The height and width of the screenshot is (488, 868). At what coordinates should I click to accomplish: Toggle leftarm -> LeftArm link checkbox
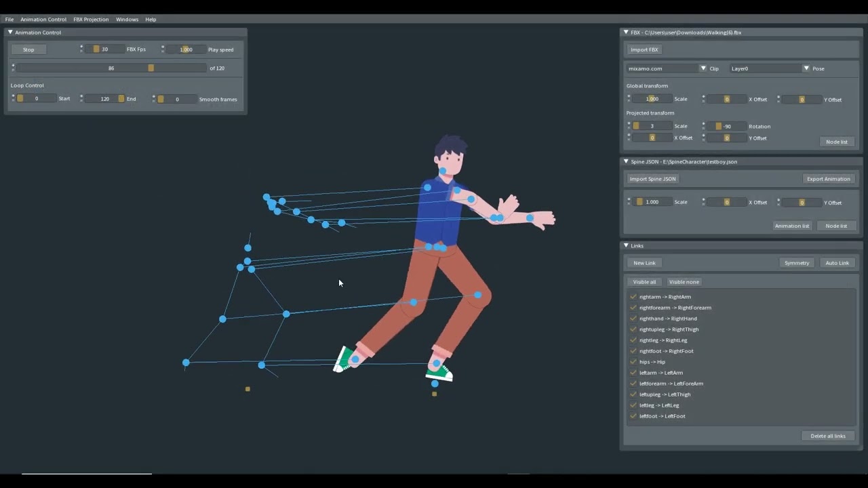pos(633,373)
